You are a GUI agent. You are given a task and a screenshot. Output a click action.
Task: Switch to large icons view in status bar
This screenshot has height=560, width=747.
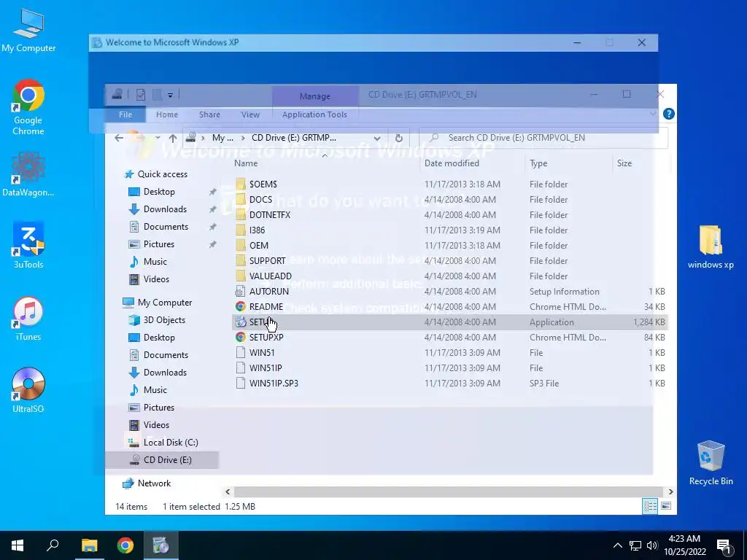coord(666,506)
